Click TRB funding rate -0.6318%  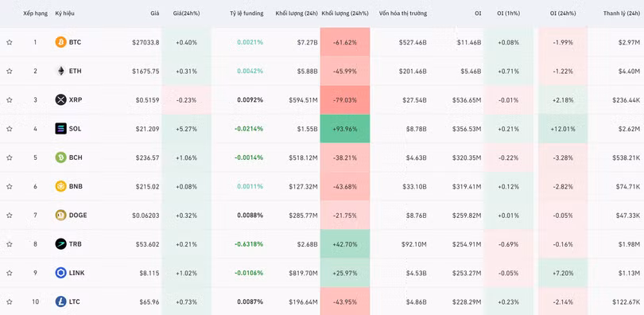point(249,244)
